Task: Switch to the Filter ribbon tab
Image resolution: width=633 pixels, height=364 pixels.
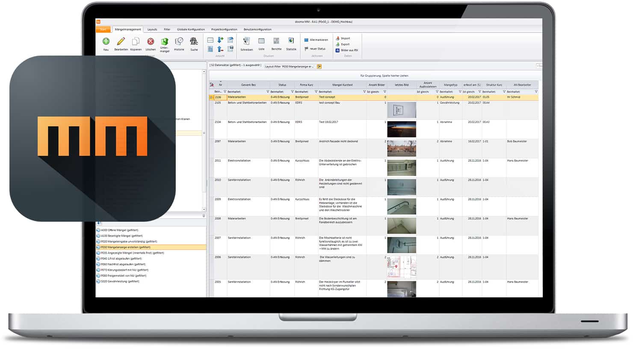Action: click(167, 29)
